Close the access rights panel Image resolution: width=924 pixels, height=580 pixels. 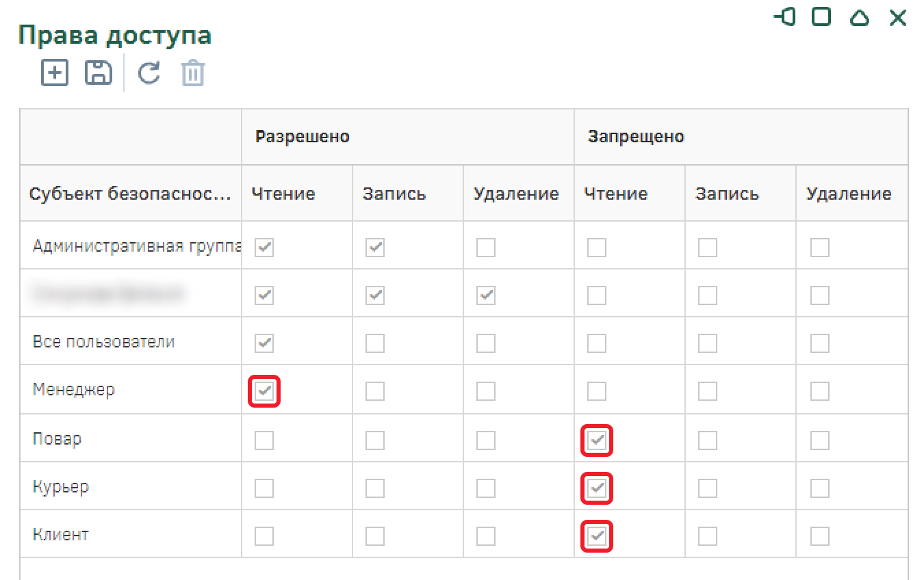coord(897,18)
